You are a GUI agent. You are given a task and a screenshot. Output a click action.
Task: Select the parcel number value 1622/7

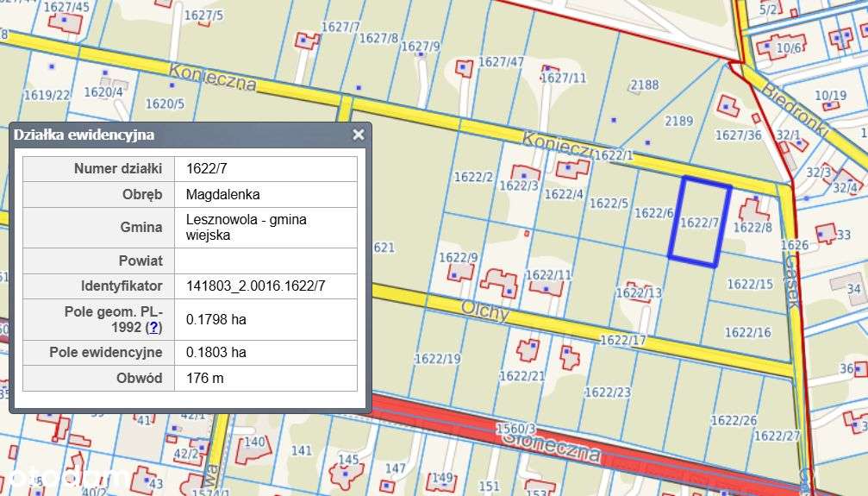[x=207, y=168]
